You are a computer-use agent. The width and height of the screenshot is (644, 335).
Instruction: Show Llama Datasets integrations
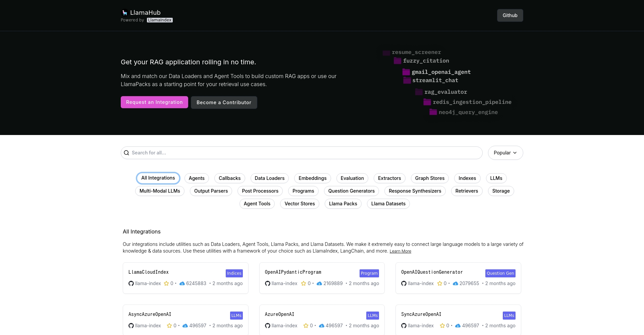tap(388, 204)
